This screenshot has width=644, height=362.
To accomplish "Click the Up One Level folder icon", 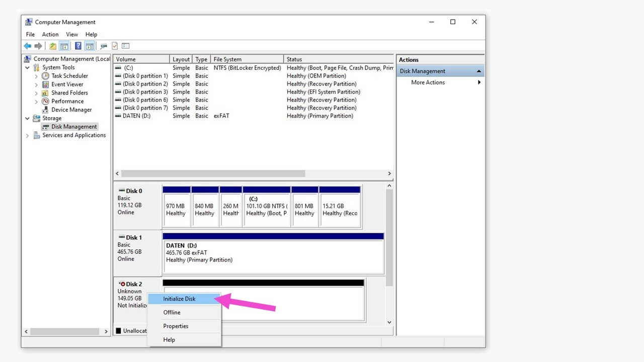I will tap(53, 46).
